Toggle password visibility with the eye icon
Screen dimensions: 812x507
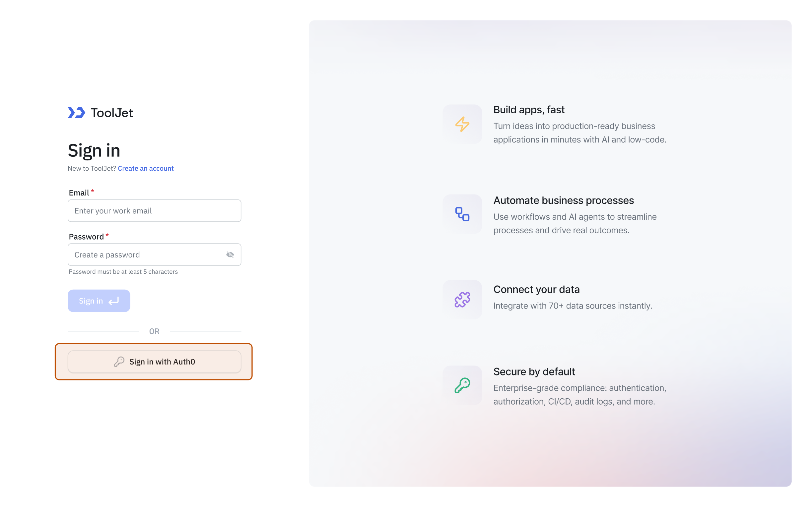230,255
